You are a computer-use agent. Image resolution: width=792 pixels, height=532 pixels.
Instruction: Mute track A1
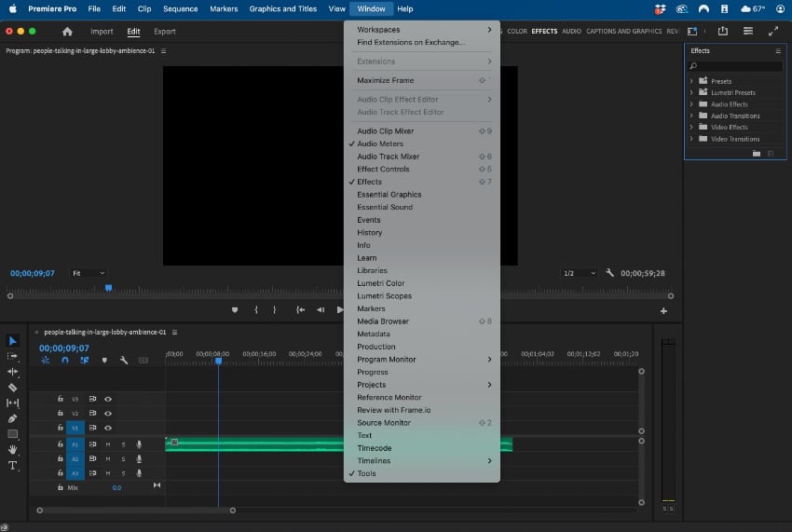pos(107,444)
